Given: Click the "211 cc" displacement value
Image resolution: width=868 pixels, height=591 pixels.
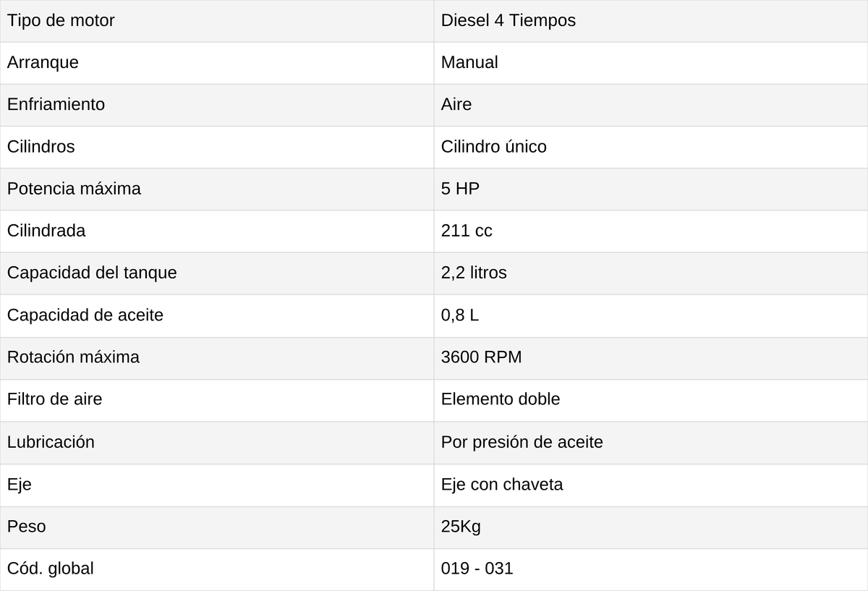Looking at the screenshot, I should [x=467, y=231].
